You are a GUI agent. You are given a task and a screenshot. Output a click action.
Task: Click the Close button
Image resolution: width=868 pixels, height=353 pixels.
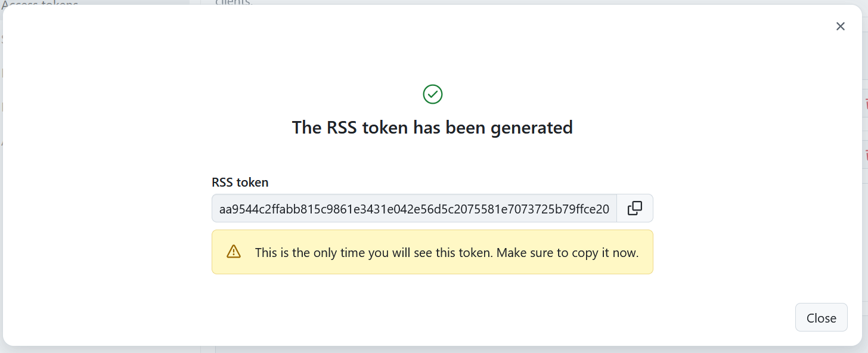[821, 317]
